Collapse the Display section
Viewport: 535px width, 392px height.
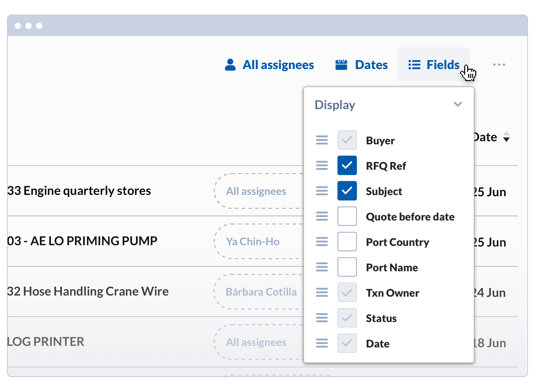(458, 104)
